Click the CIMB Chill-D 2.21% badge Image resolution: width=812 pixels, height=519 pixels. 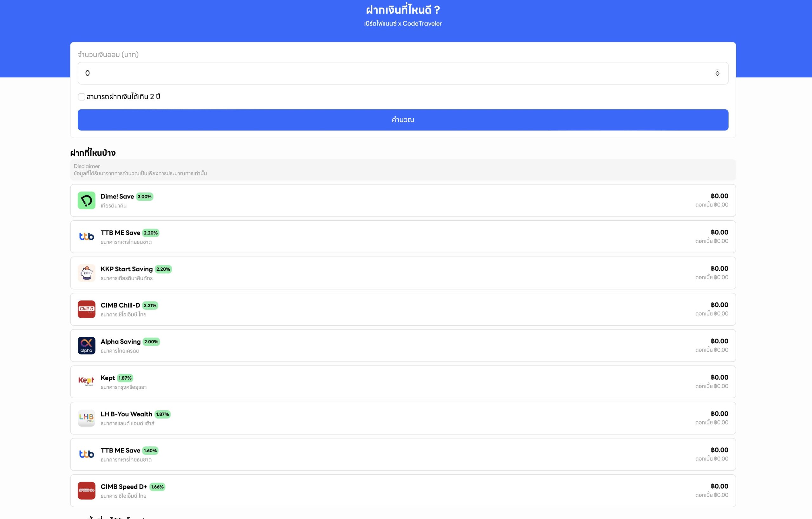150,305
